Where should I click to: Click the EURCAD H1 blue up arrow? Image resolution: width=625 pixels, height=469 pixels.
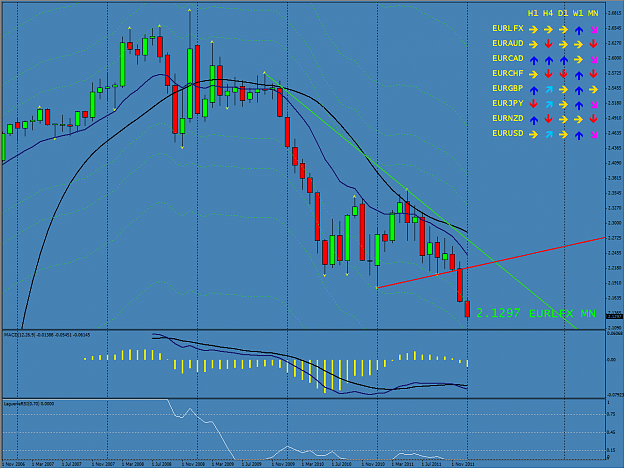[x=534, y=60]
